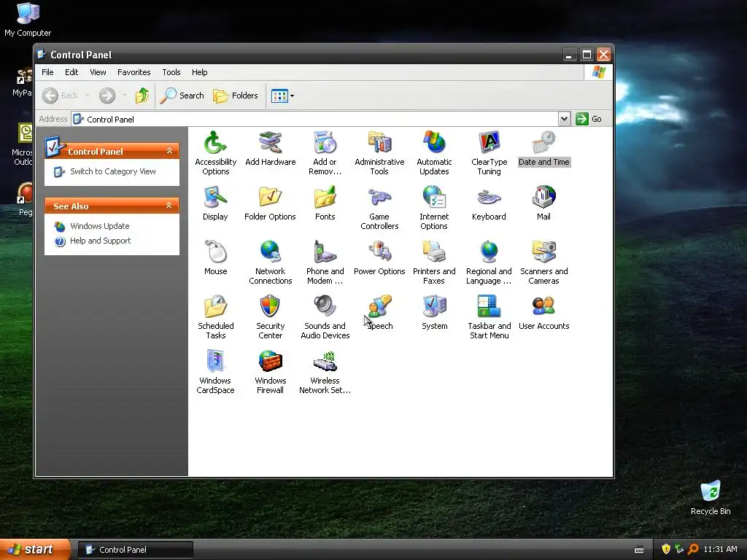This screenshot has height=560, width=747.
Task: Click the taskbar clock showing 11:31 AM
Action: point(720,549)
